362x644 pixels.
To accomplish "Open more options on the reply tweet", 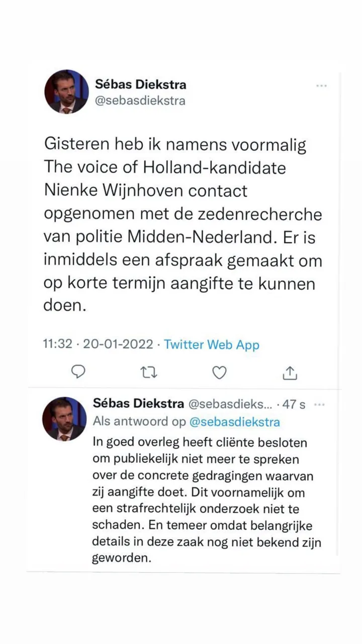I will (x=319, y=404).
